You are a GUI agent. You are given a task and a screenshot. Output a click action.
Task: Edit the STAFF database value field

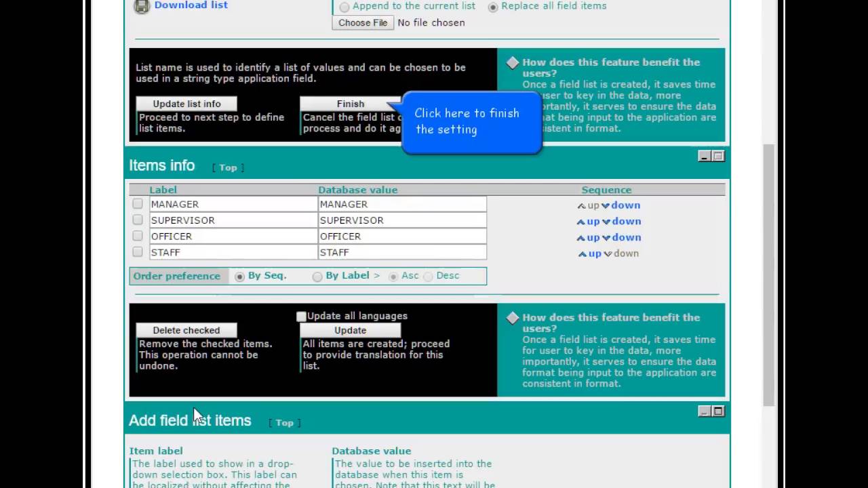[402, 252]
